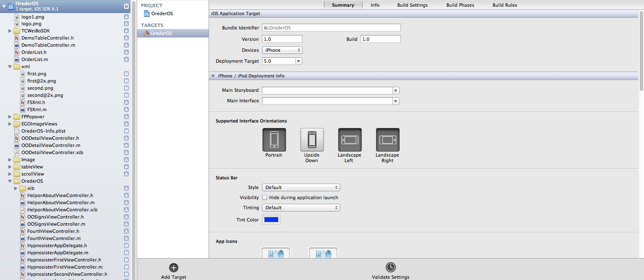Click the editor vertical scrollbar
The height and width of the screenshot is (280, 644).
point(641,51)
